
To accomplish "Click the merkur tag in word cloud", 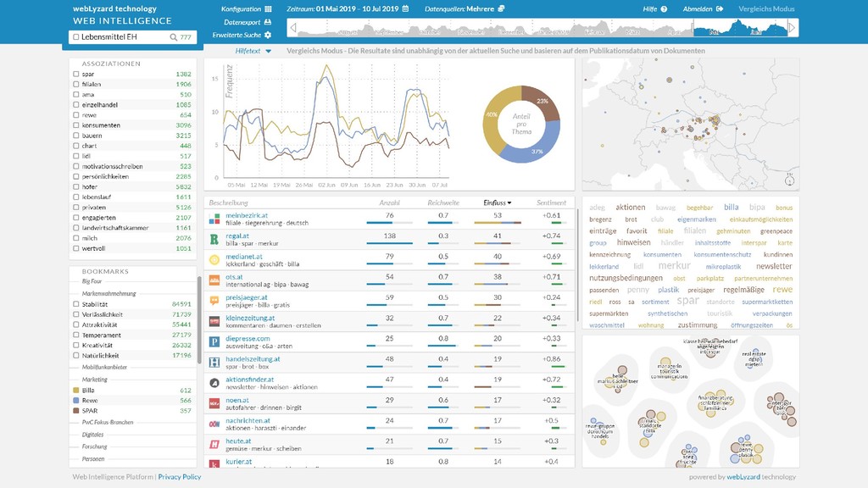I will (x=674, y=265).
